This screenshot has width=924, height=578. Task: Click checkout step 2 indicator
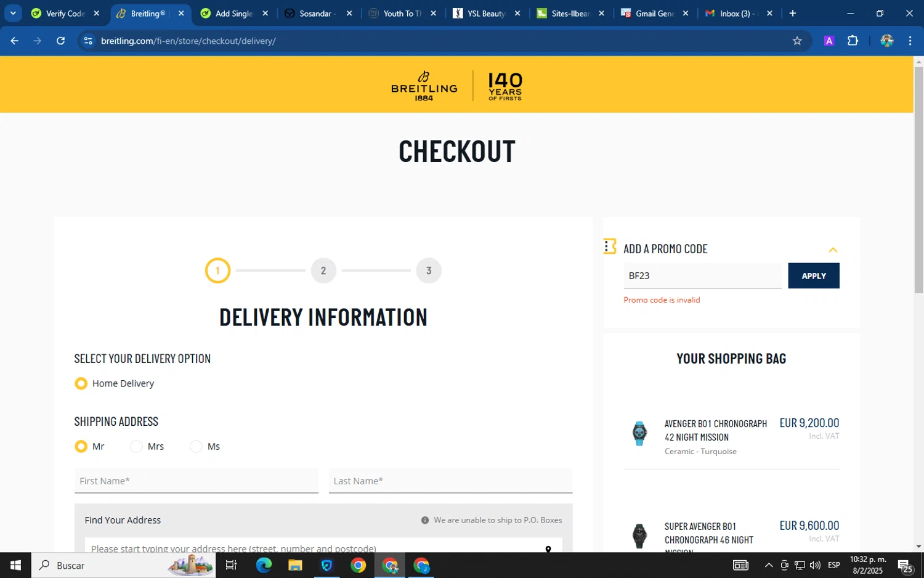[323, 271]
